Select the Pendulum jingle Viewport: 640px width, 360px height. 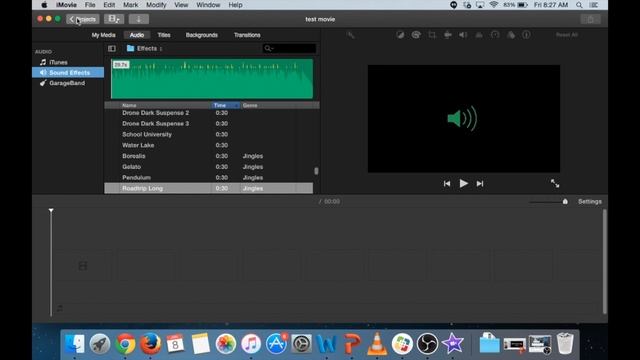[x=209, y=178]
